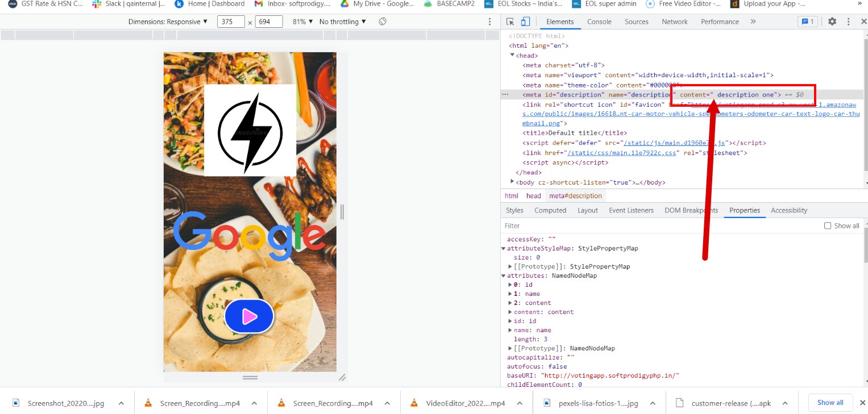Image resolution: width=868 pixels, height=414 pixels.
Task: Select the title Default title element row
Action: coord(574,133)
